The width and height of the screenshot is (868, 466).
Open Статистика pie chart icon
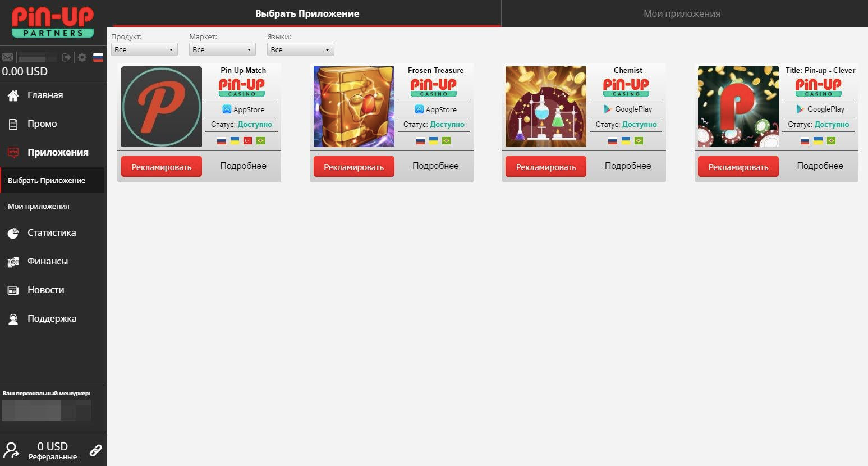coord(13,233)
